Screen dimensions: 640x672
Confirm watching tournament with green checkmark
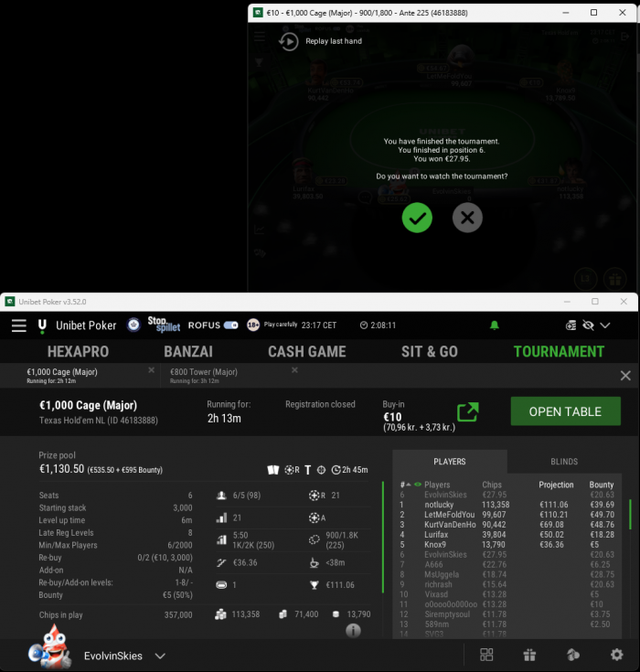pos(417,218)
